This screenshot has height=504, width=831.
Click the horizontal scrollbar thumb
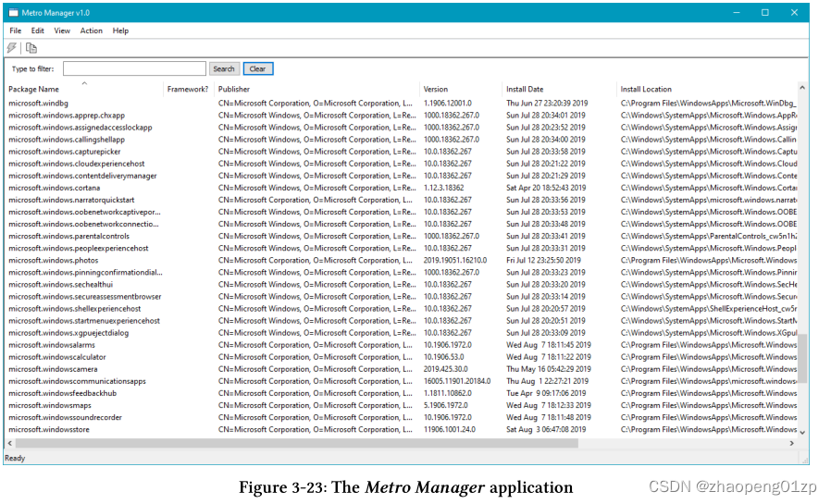[x=297, y=443]
